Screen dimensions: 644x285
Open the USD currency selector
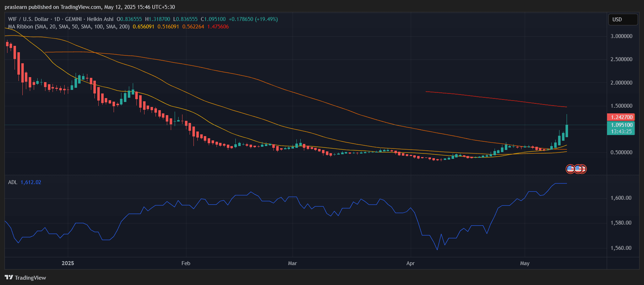pyautogui.click(x=622, y=20)
